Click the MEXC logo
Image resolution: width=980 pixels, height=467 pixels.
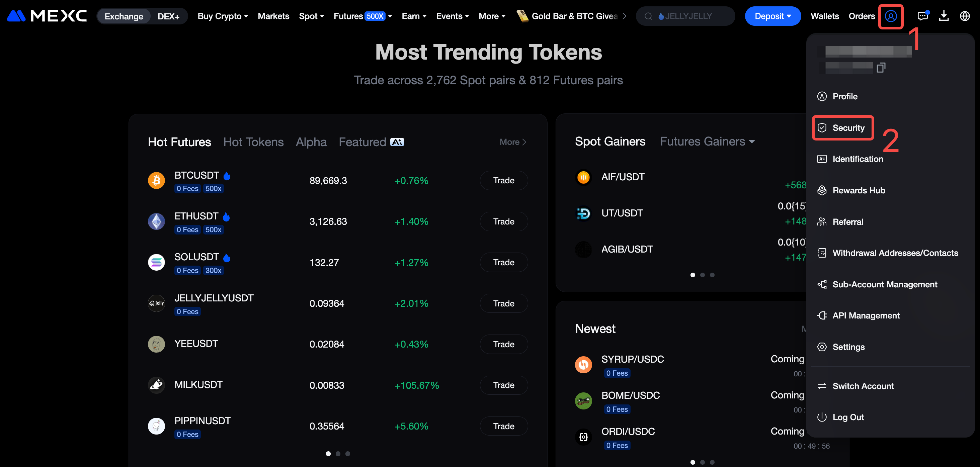point(47,16)
